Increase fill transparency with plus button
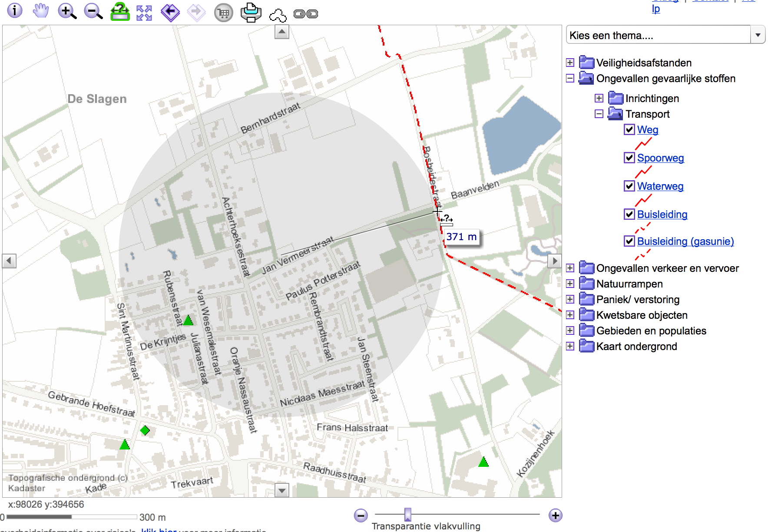 click(555, 515)
